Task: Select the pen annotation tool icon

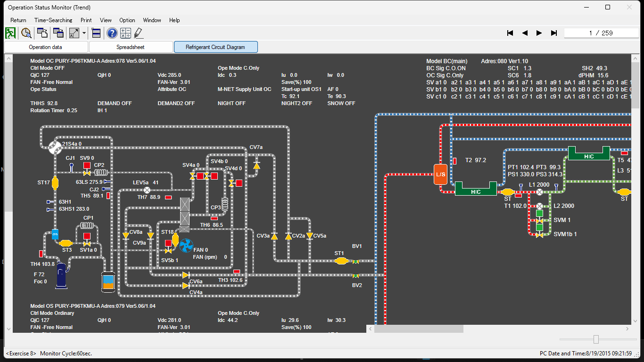Action: (x=138, y=33)
